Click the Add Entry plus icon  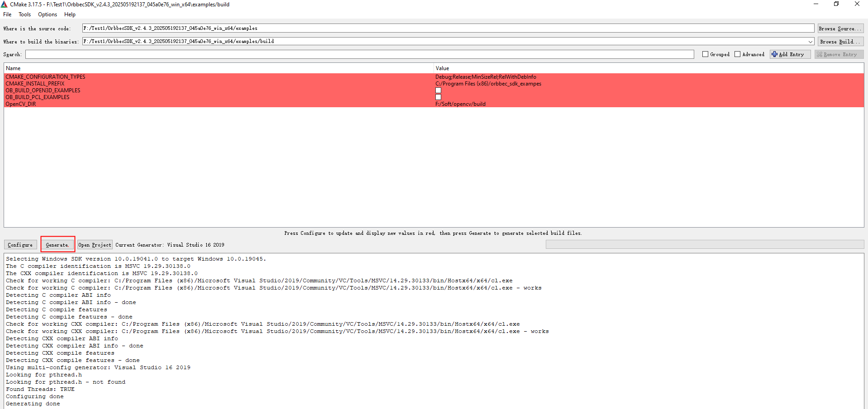tap(774, 54)
